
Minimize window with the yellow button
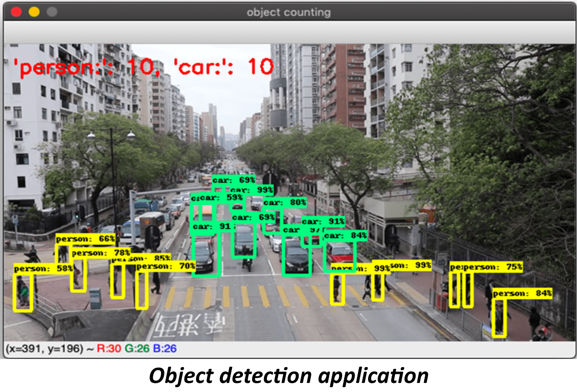pyautogui.click(x=34, y=12)
